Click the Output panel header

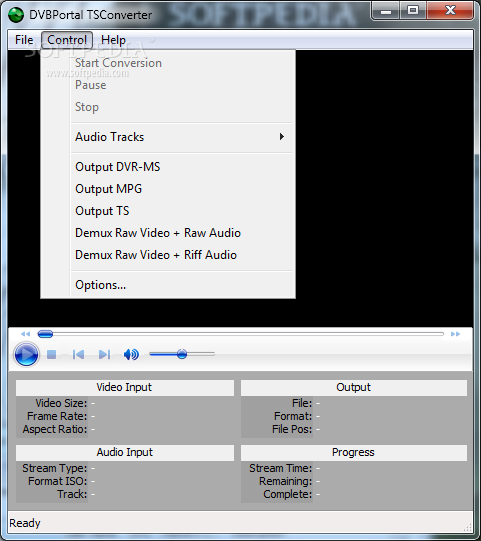[x=354, y=387]
